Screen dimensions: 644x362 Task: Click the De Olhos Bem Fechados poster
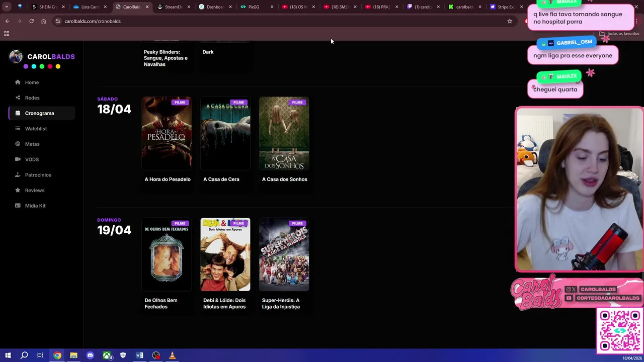pyautogui.click(x=167, y=254)
